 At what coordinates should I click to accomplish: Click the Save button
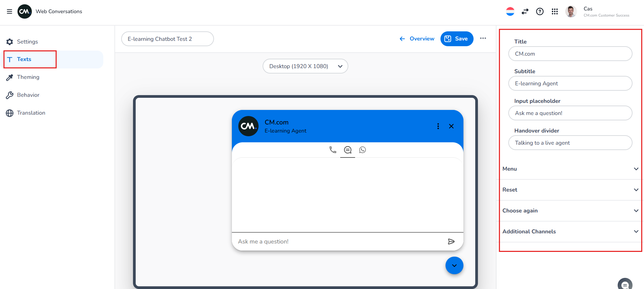457,39
